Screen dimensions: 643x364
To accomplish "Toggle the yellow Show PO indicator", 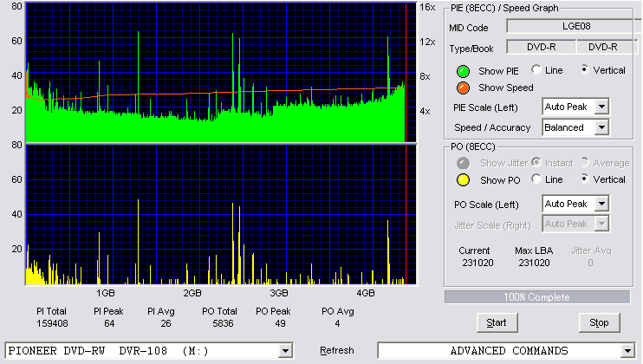I will point(463,180).
